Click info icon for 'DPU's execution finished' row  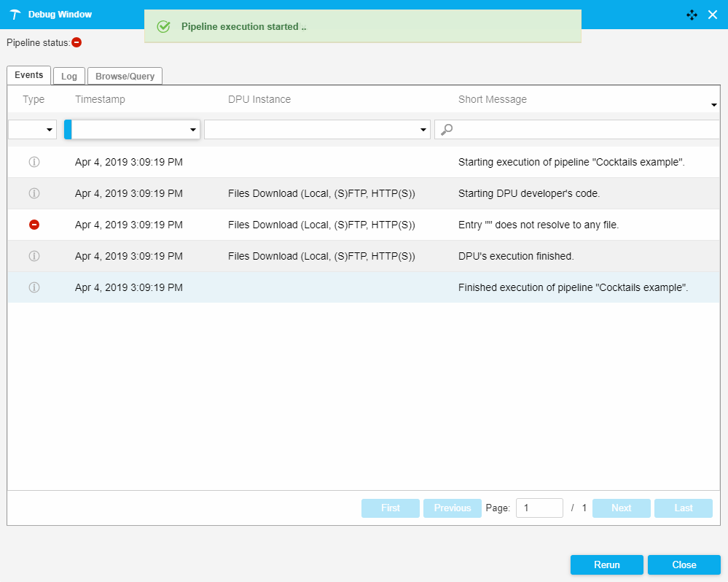pyautogui.click(x=34, y=256)
